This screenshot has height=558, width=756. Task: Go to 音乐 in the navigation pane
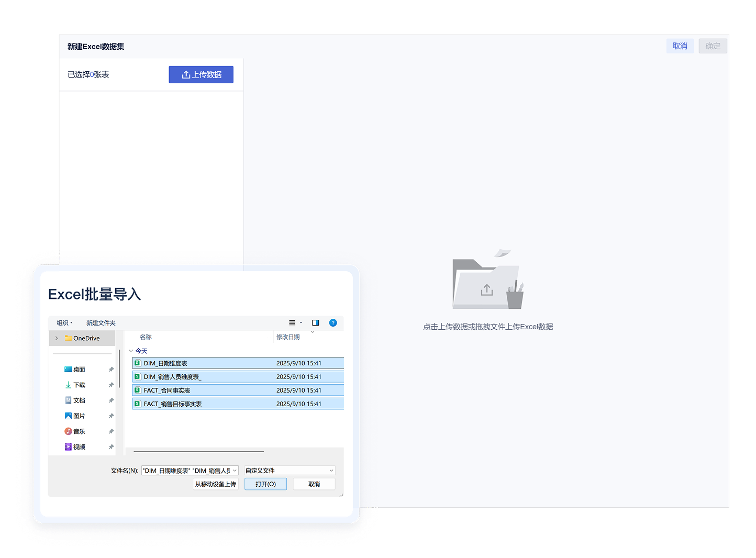79,431
